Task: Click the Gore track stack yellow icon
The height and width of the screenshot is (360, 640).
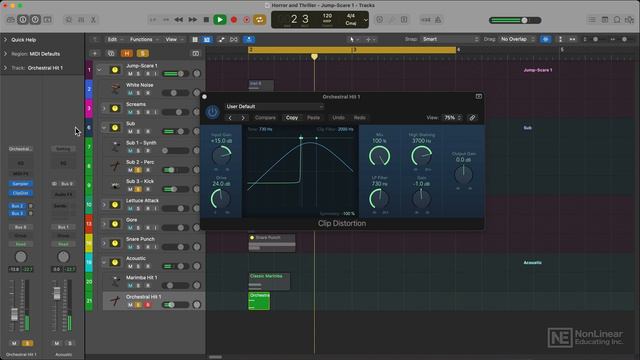Action: 115,224
